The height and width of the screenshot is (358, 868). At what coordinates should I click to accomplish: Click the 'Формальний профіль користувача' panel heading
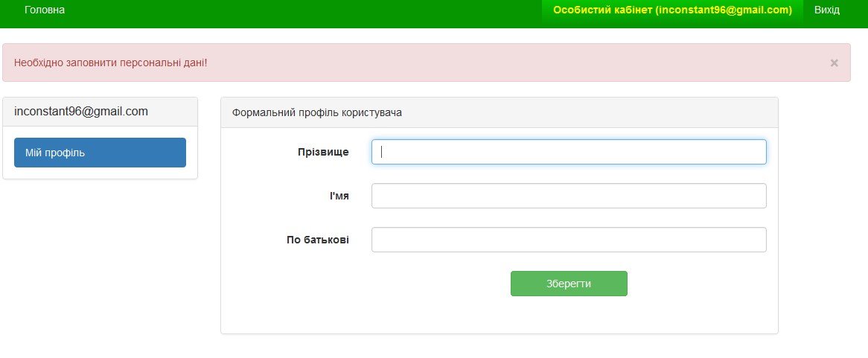point(317,113)
